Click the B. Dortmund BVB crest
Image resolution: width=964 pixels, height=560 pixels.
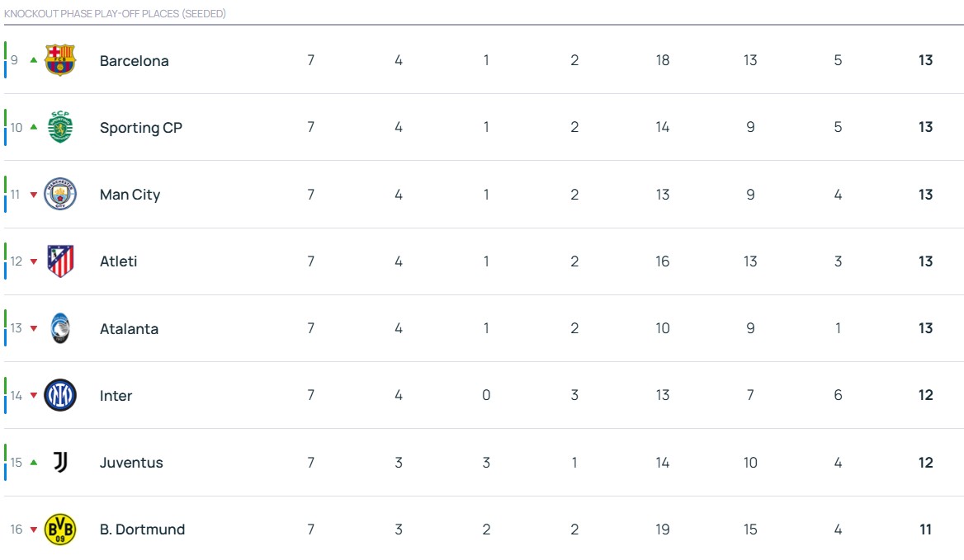(x=60, y=529)
